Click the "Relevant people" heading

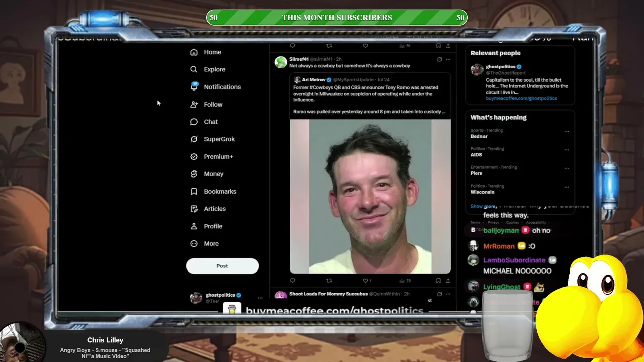[496, 53]
